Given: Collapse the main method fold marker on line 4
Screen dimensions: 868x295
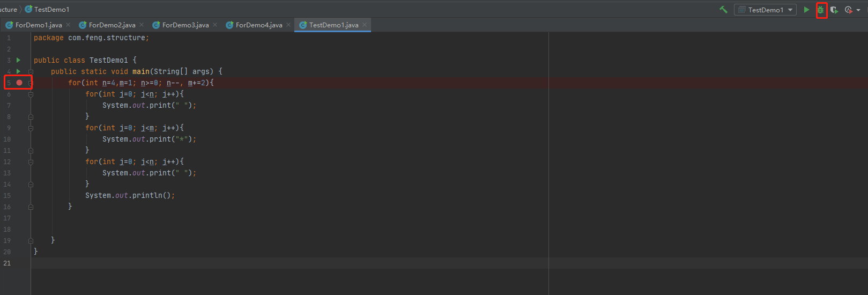Looking at the screenshot, I should (x=31, y=71).
